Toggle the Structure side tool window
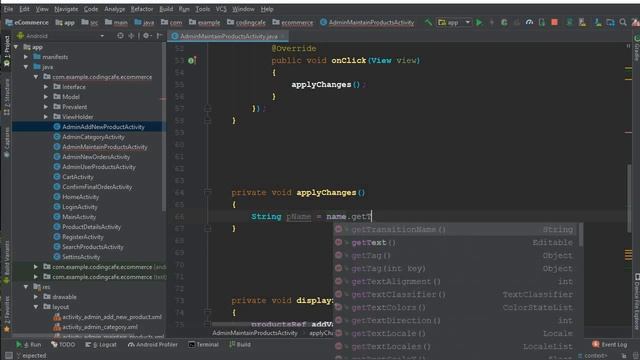Image resolution: width=640 pixels, height=360 pixels. (x=7, y=97)
